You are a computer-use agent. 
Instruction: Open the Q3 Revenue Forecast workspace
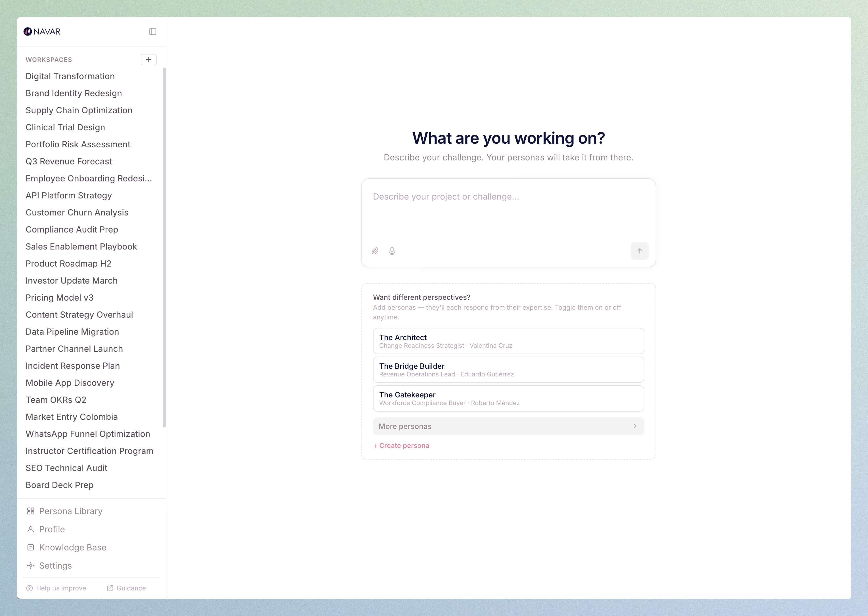(69, 161)
